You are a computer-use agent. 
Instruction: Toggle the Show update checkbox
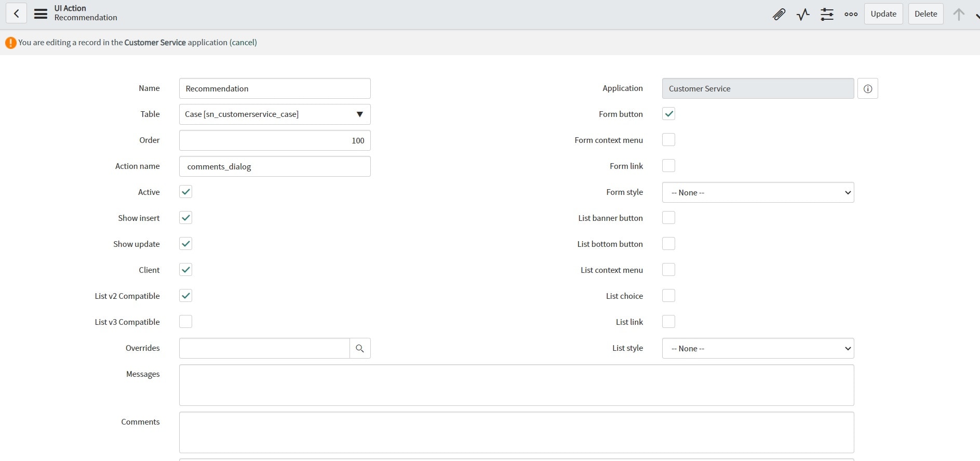185,244
